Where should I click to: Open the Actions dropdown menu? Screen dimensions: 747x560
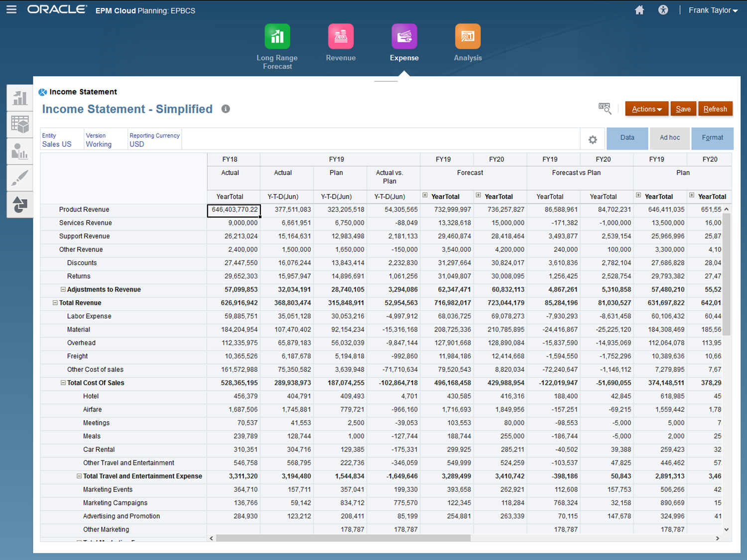click(646, 109)
